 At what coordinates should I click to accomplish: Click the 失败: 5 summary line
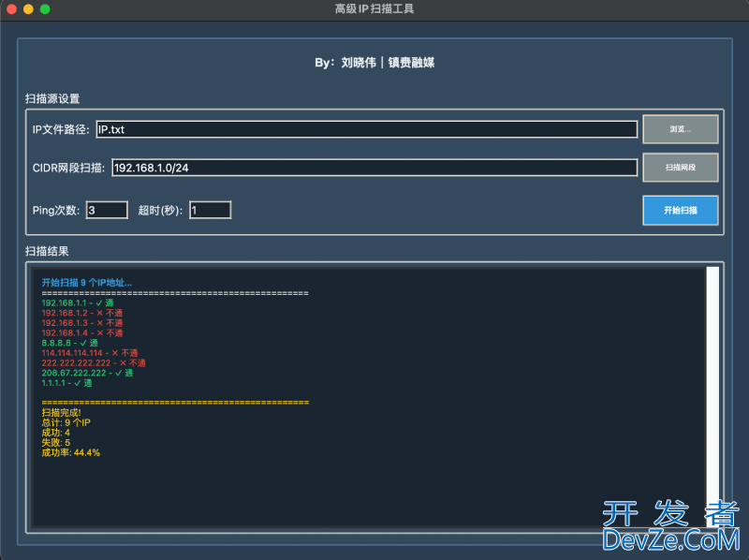pos(56,443)
